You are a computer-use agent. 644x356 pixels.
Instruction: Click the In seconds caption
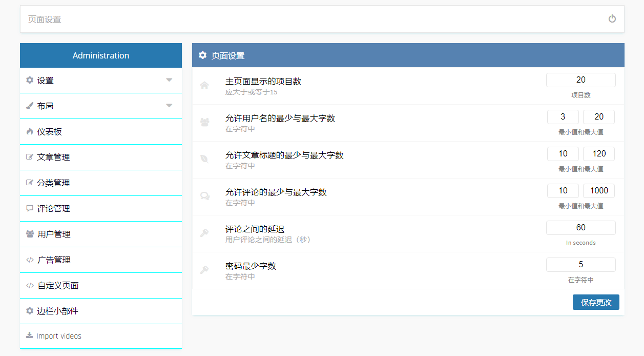[581, 243]
